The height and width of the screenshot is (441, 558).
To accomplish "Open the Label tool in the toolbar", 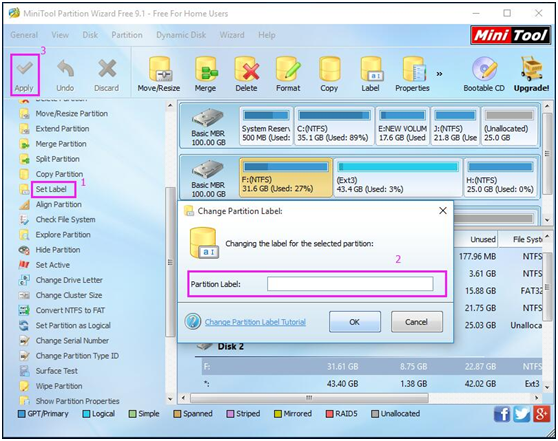I will (x=370, y=75).
